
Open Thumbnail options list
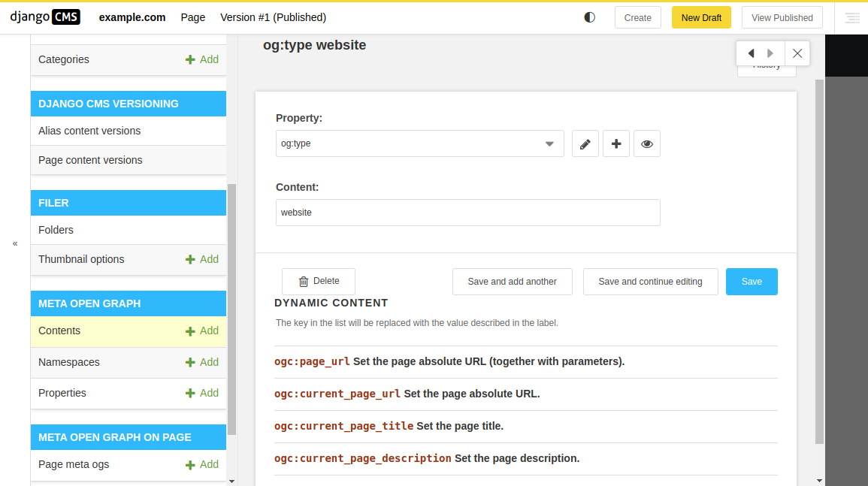[81, 259]
